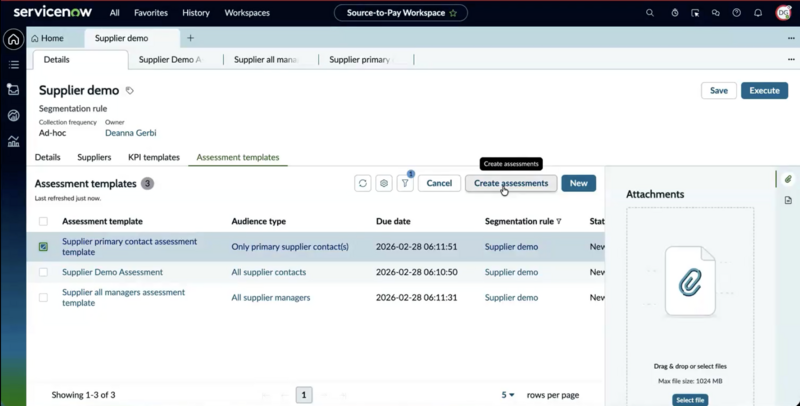
Task: Open the sidebar gauge dashboard icon
Action: 14,115
